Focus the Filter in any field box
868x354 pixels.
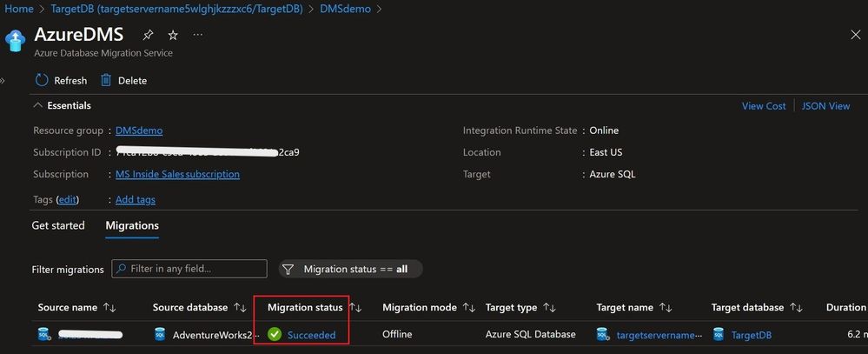pos(189,269)
